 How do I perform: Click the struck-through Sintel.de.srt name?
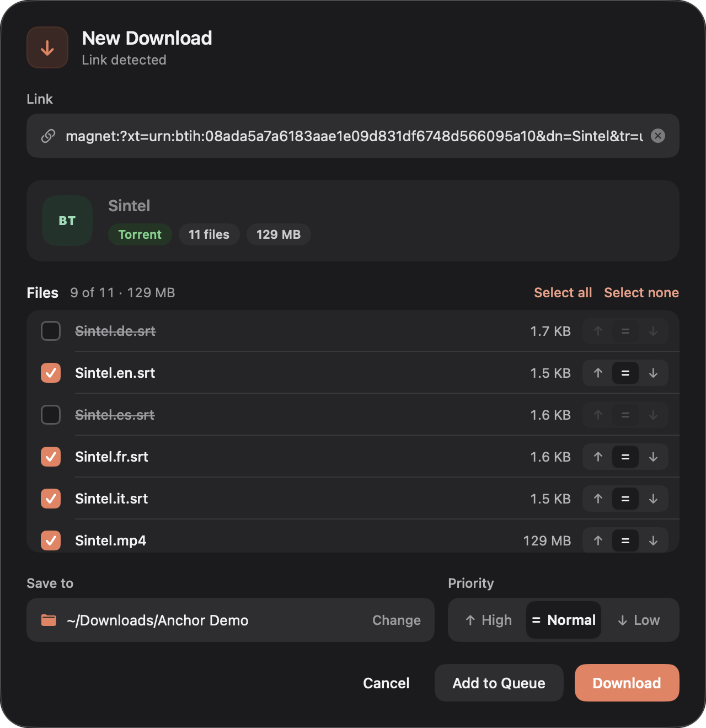[115, 331]
